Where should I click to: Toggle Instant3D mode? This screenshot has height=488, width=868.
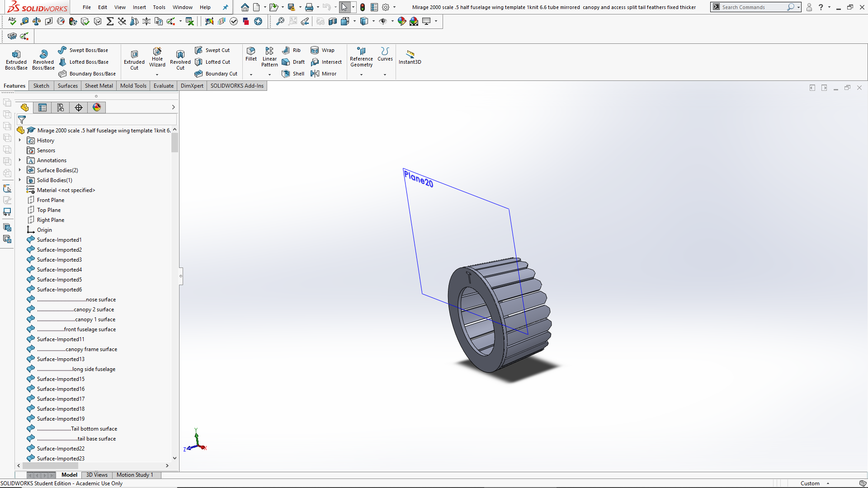410,57
